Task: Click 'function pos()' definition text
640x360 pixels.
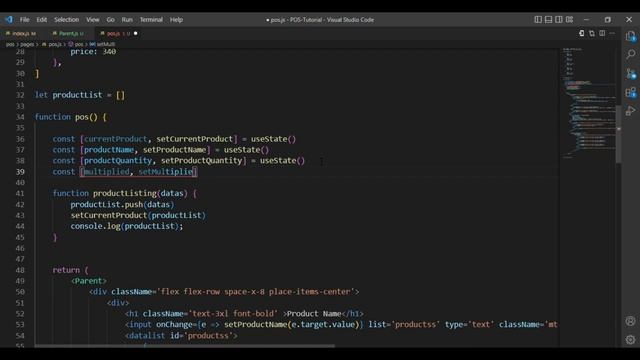Action: tap(67, 117)
